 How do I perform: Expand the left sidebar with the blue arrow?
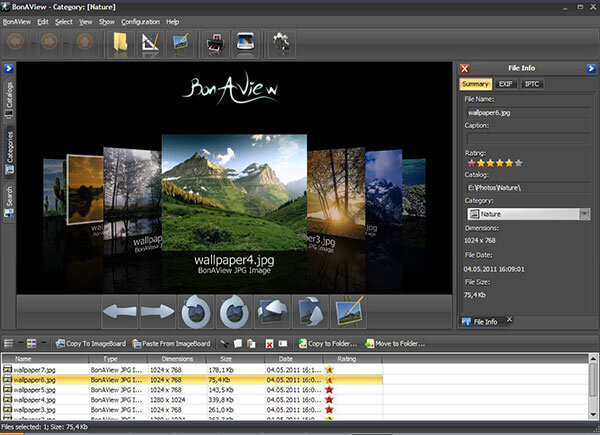pyautogui.click(x=7, y=69)
